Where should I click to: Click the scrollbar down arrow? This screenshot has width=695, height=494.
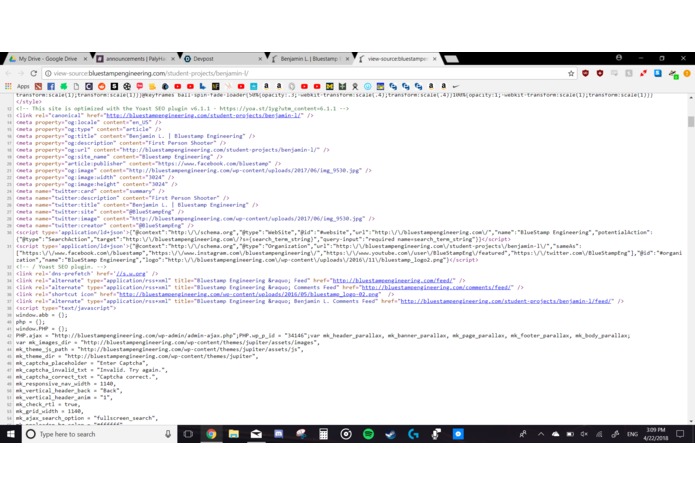(691, 421)
